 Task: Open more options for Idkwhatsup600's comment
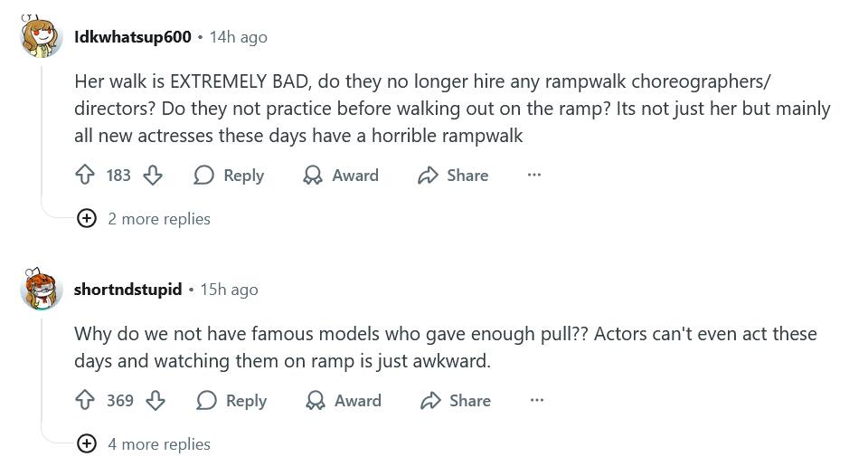click(x=534, y=176)
